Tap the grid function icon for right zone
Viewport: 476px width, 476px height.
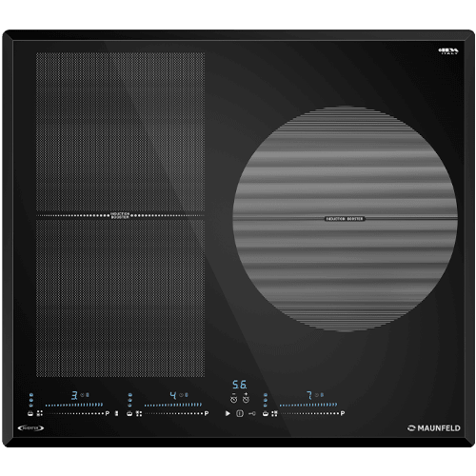(275, 413)
